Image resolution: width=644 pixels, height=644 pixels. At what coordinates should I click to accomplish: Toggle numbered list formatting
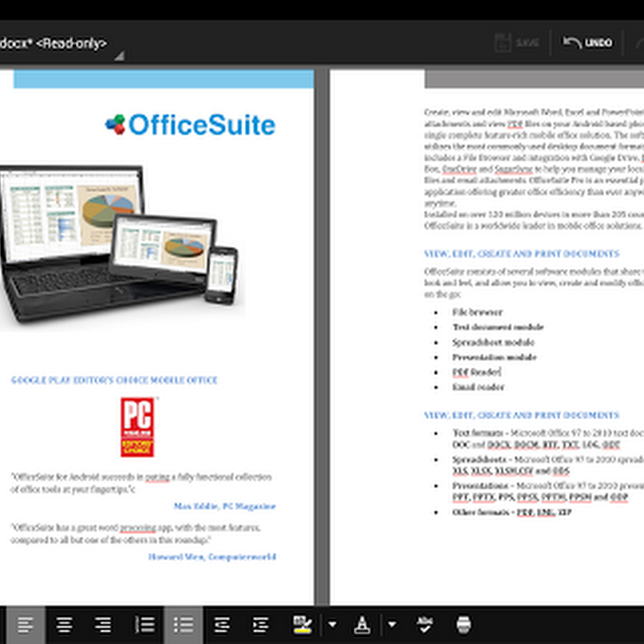(x=145, y=625)
